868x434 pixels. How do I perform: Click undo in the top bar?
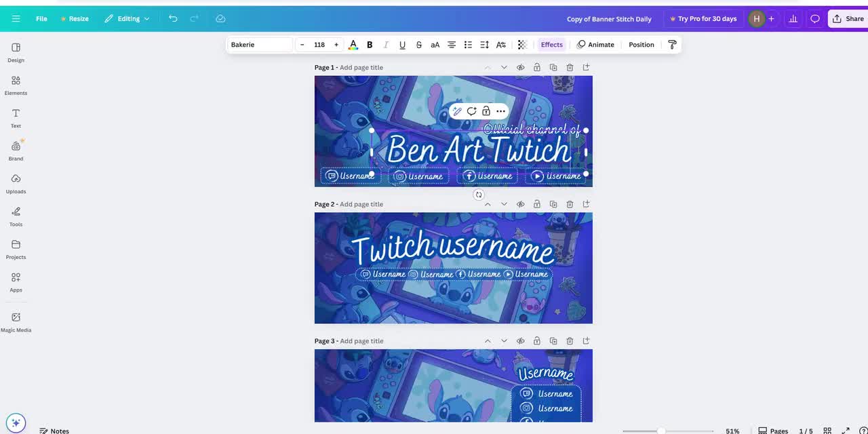click(173, 18)
